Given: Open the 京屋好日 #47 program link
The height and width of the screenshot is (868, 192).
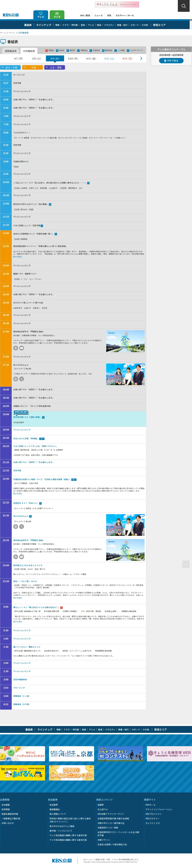Looking at the screenshot, I should click(26, 503).
